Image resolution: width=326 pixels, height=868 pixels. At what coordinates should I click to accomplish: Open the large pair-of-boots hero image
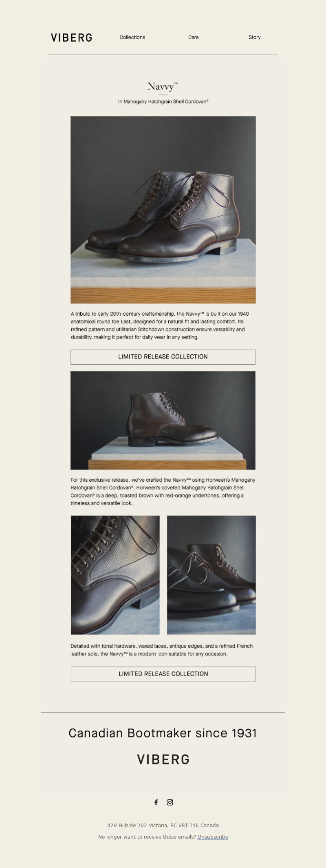[163, 210]
